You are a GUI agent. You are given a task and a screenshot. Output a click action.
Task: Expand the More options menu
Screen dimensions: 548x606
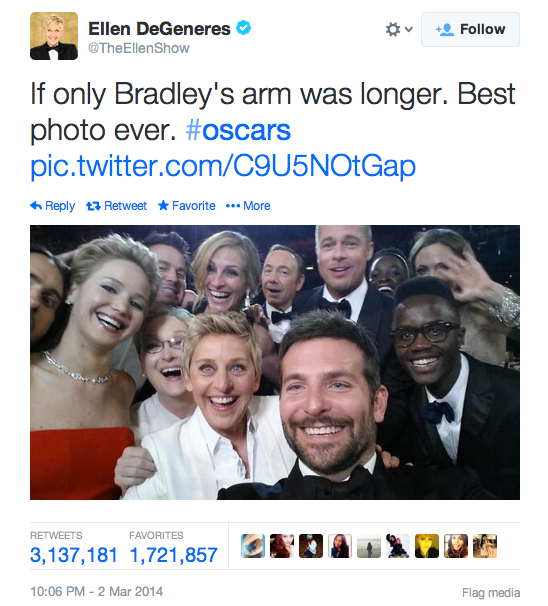coord(248,206)
